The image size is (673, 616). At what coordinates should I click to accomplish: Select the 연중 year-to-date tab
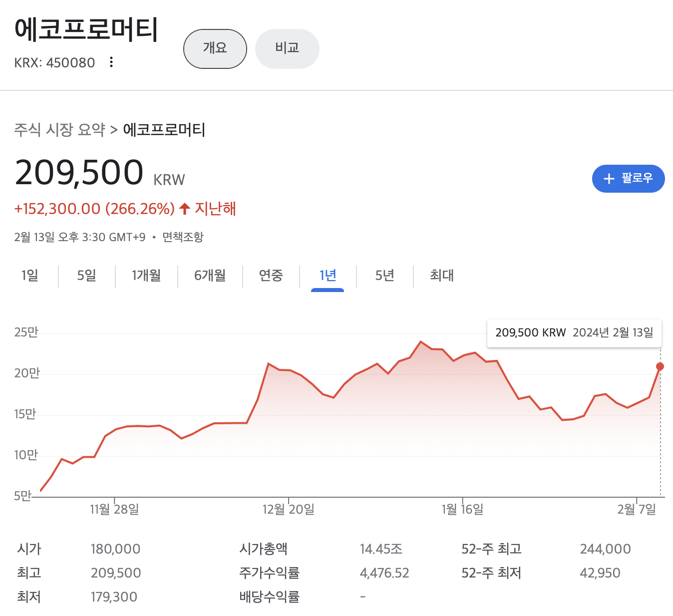pyautogui.click(x=271, y=275)
